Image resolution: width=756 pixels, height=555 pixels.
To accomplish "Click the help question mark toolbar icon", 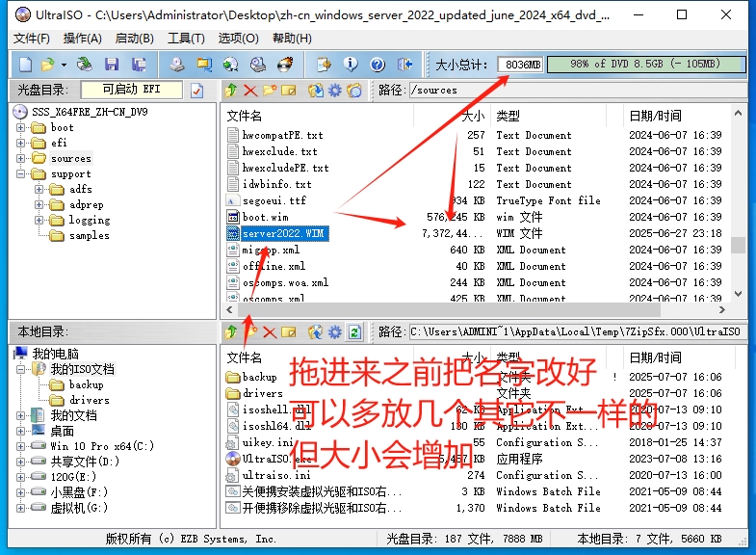I will point(378,65).
